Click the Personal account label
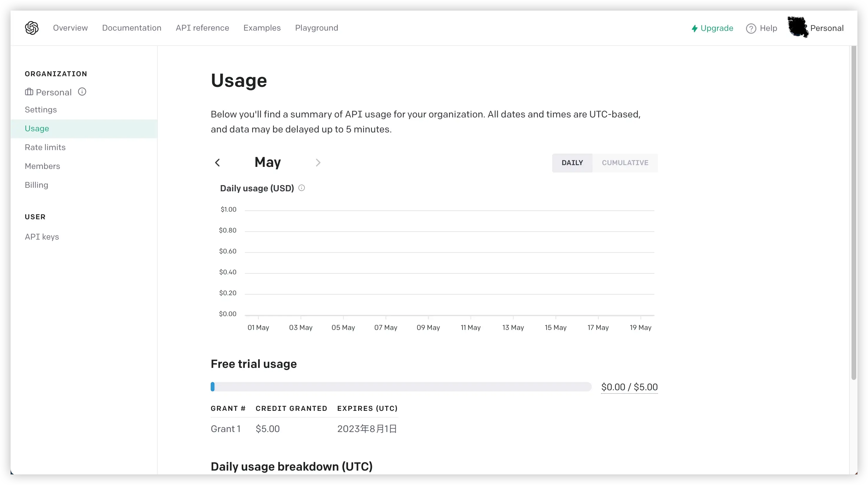Screen dimensions: 868x485 827,28
